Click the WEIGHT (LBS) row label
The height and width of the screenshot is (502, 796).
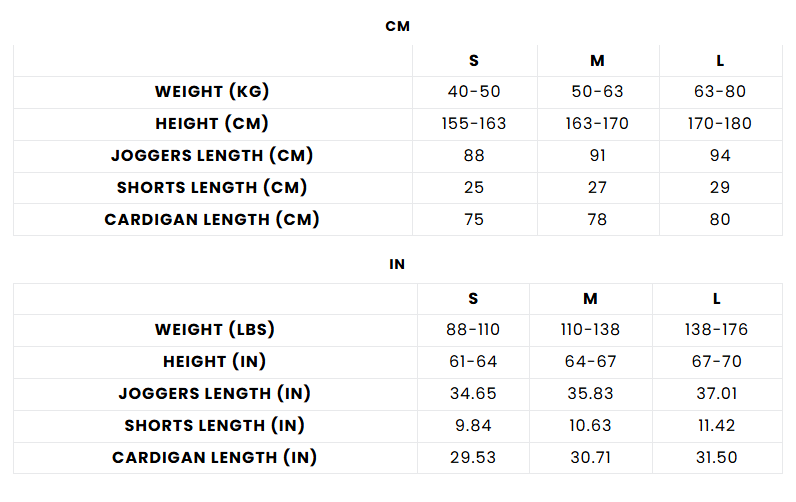(214, 330)
